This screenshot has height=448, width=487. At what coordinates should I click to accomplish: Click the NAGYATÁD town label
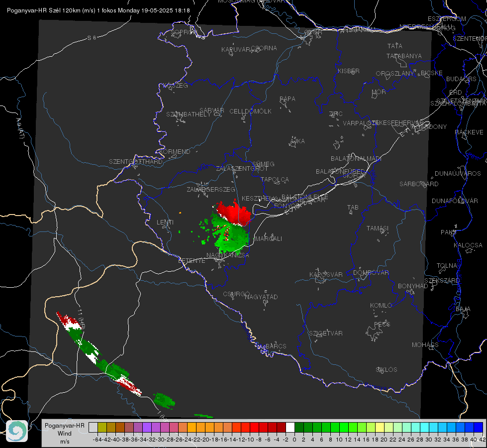click(261, 297)
